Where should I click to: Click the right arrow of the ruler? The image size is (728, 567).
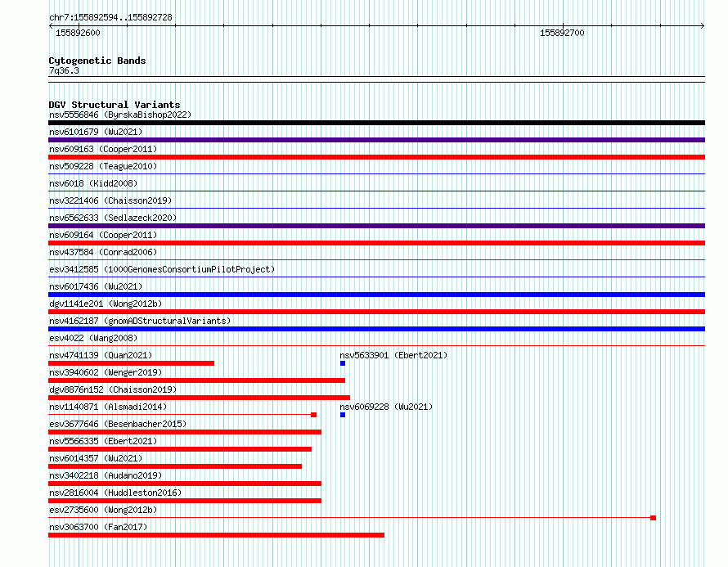coord(703,26)
